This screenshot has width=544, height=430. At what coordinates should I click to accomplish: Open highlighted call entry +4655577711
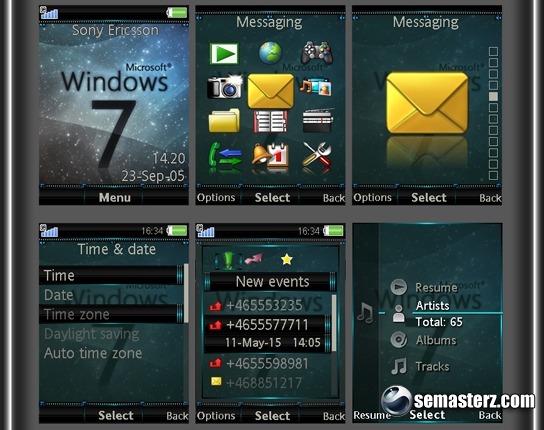(x=267, y=334)
